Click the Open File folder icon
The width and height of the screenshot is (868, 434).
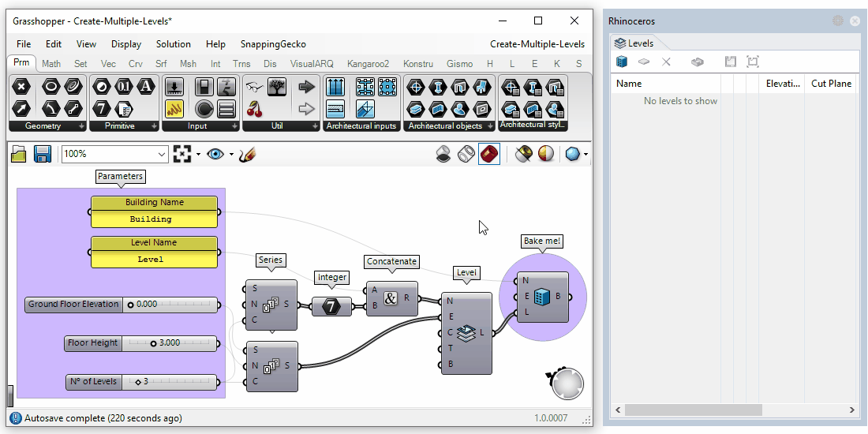coord(19,155)
